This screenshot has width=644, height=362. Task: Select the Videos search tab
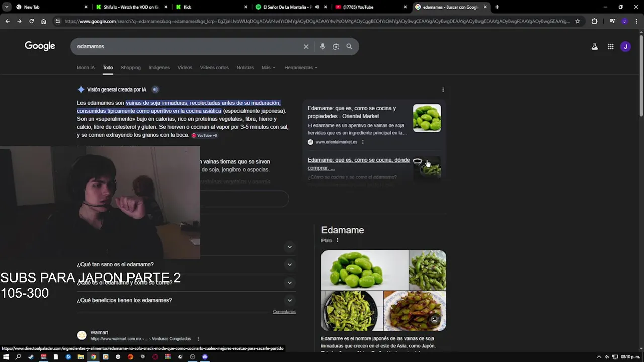[185, 67]
